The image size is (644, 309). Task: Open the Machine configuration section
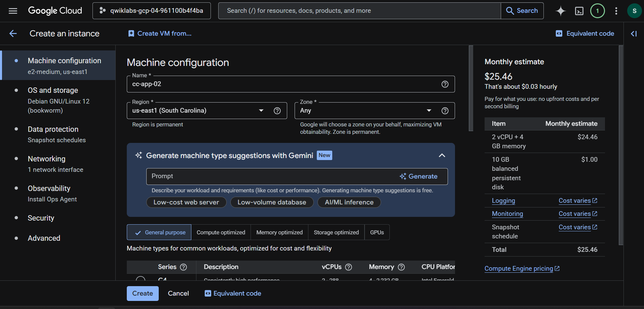pyautogui.click(x=59, y=66)
